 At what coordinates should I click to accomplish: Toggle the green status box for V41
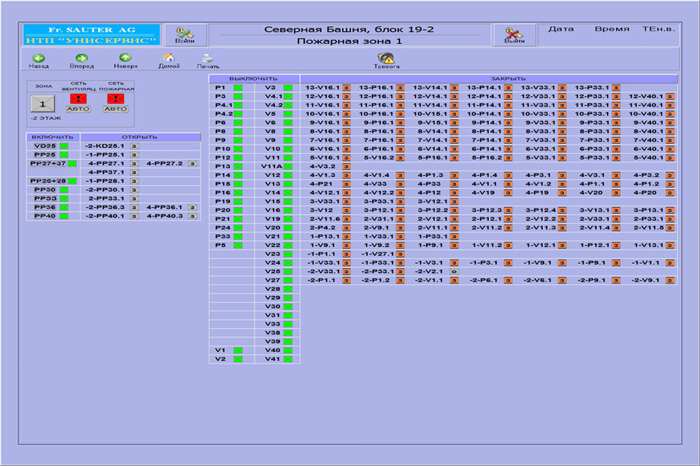click(x=288, y=359)
